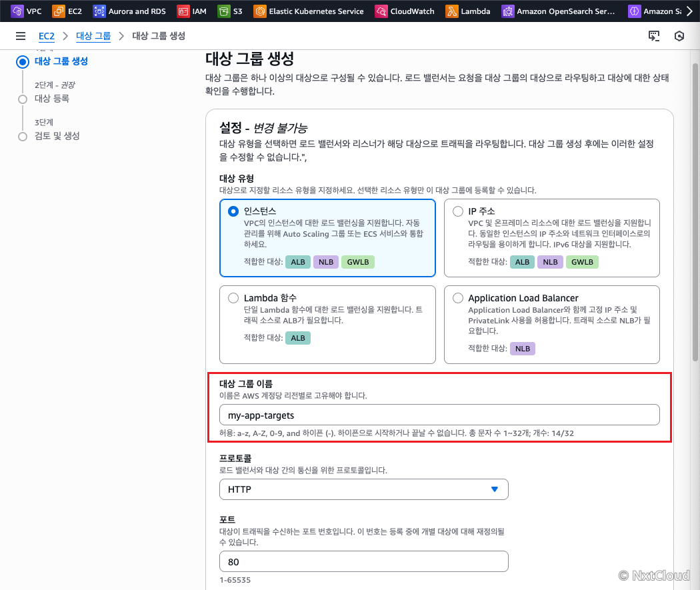Click the 설정 - 변경 불가능 section title
The height and width of the screenshot is (590, 700).
click(263, 129)
